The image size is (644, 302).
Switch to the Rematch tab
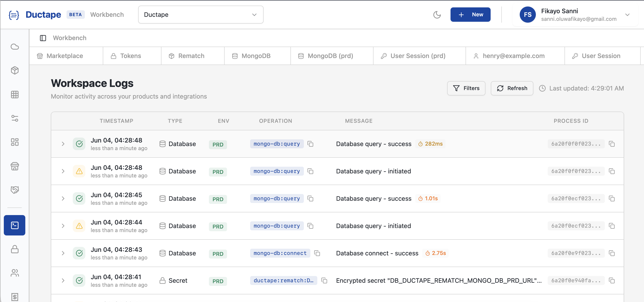[193, 56]
